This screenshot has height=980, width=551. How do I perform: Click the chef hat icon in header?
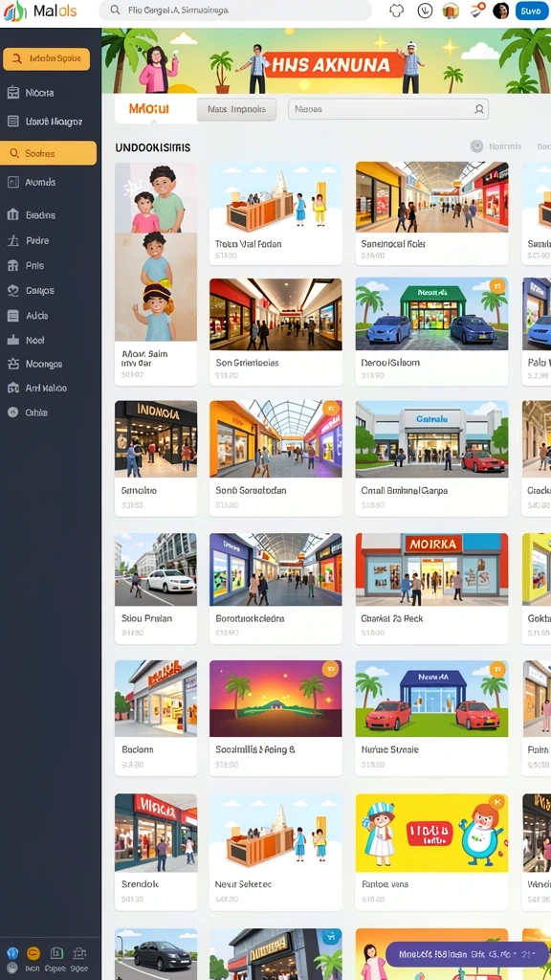(x=397, y=11)
